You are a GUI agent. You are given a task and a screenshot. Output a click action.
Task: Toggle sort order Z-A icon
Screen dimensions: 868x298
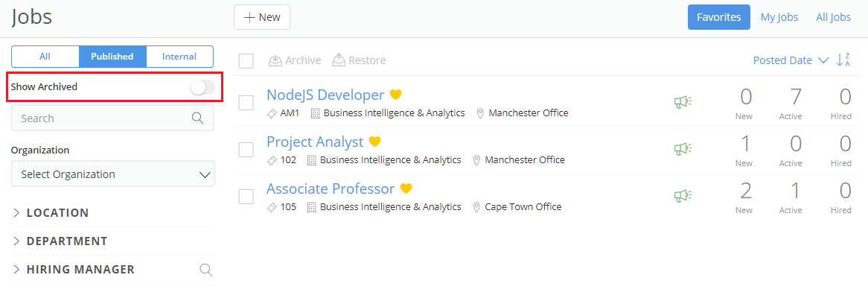tap(843, 60)
